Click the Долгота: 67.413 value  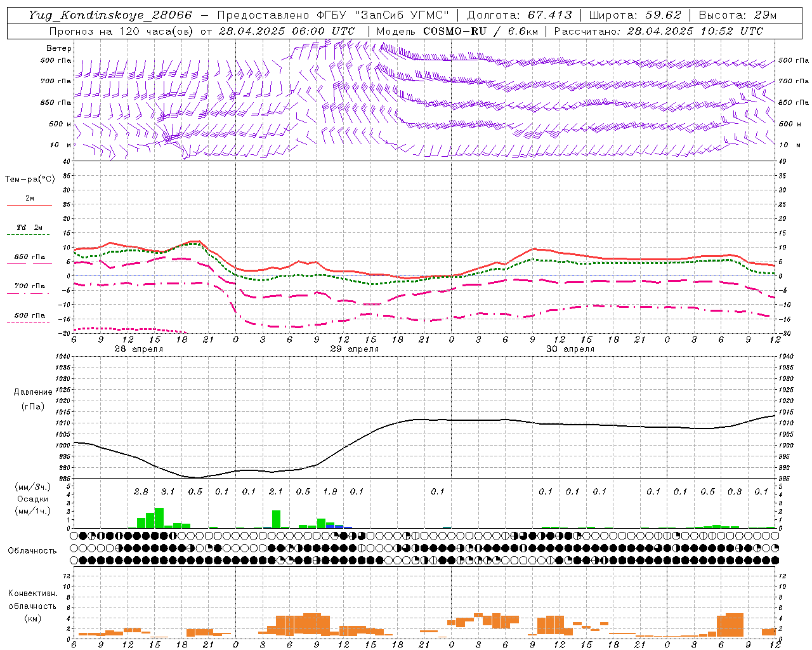click(x=519, y=15)
